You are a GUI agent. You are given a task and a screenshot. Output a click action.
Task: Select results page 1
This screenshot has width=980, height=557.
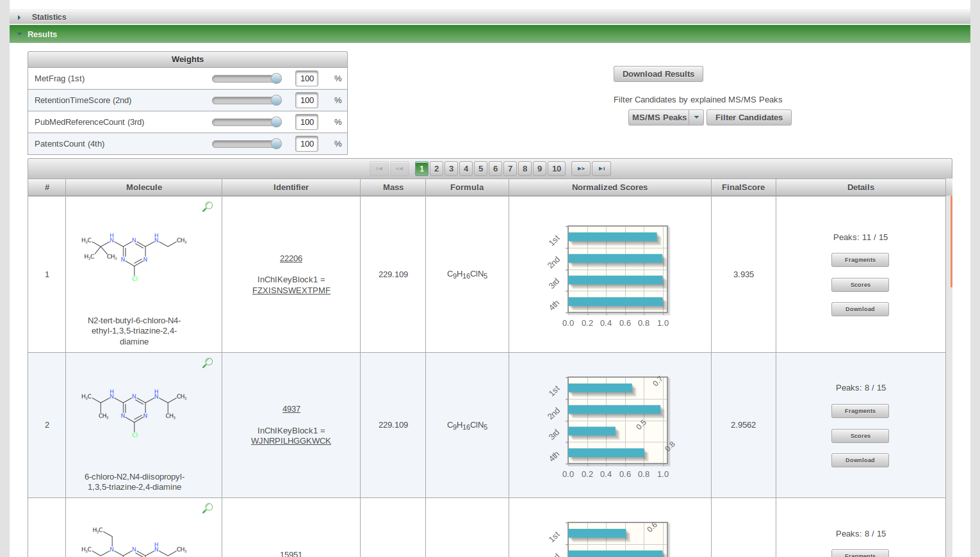point(421,168)
